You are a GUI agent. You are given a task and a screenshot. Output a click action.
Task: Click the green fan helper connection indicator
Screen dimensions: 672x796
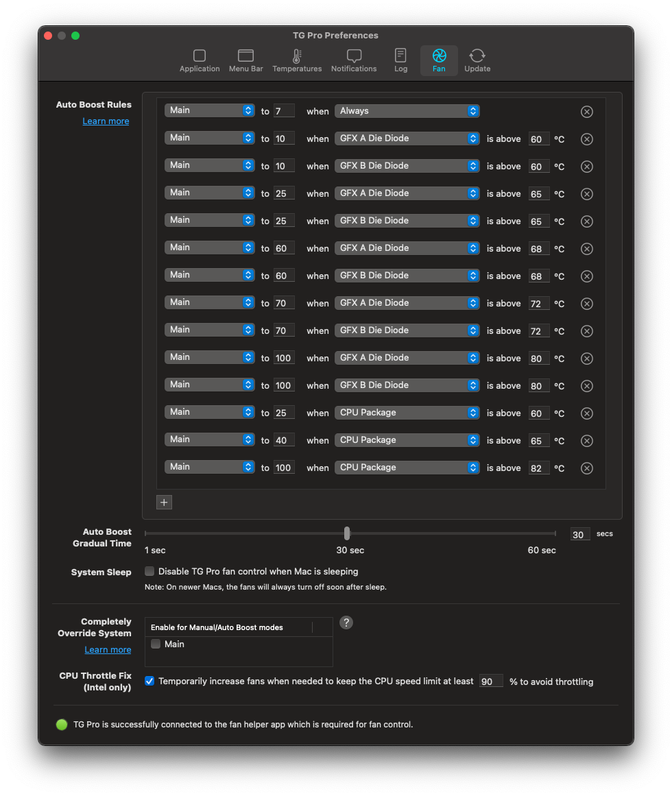pyautogui.click(x=62, y=725)
